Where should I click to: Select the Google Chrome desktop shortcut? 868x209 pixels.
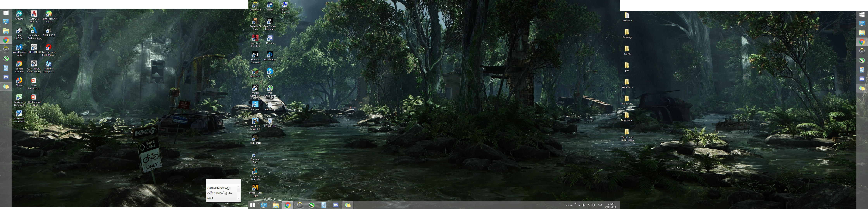pyautogui.click(x=19, y=67)
